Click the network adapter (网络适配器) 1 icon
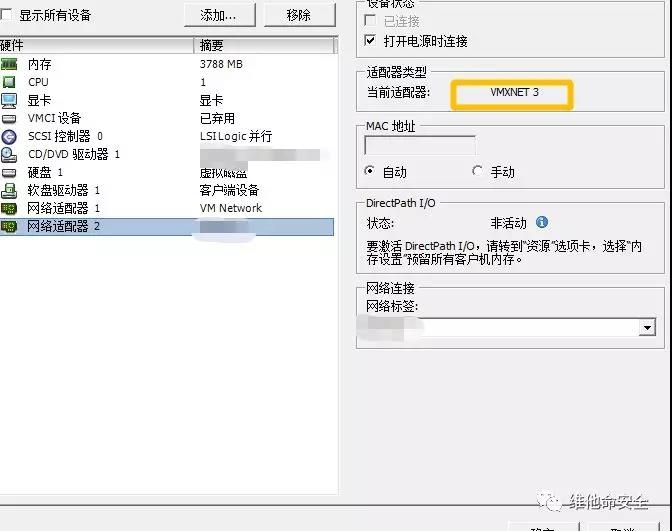The height and width of the screenshot is (531, 672). (9, 208)
